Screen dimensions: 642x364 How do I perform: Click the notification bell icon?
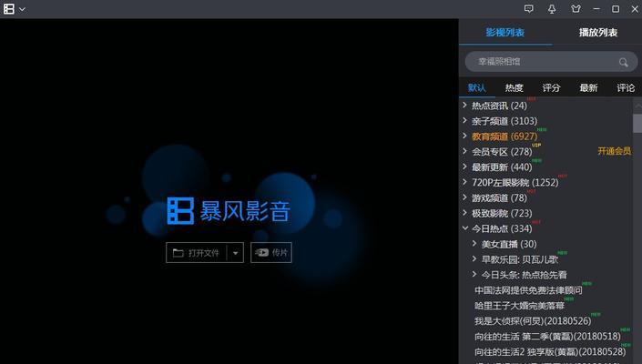552,9
